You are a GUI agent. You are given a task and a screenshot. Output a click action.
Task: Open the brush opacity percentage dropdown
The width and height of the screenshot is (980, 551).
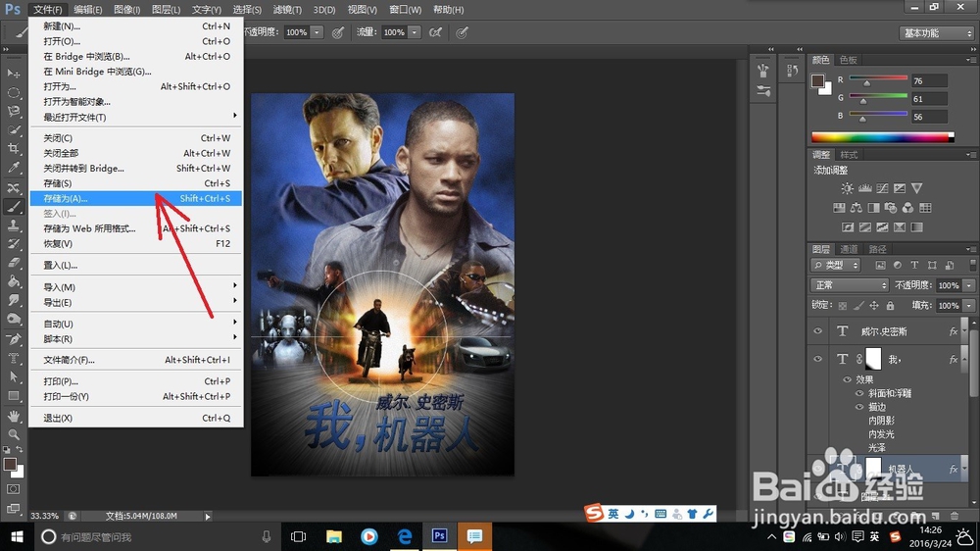(x=317, y=32)
